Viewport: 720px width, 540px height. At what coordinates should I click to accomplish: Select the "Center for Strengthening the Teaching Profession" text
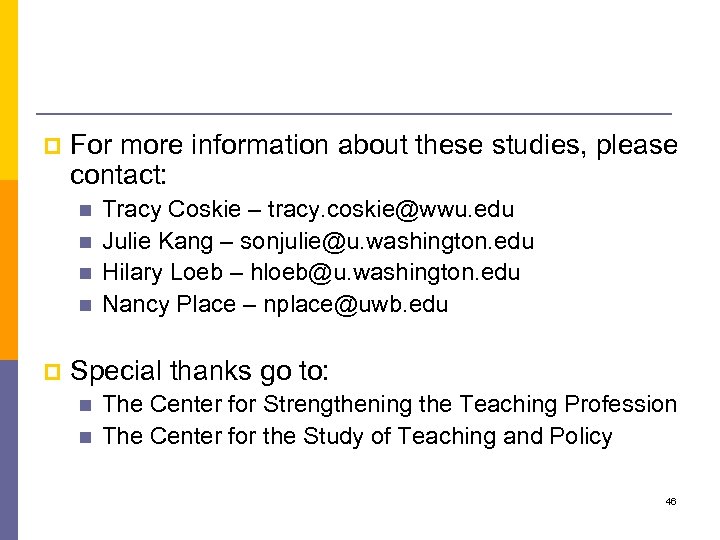click(390, 404)
